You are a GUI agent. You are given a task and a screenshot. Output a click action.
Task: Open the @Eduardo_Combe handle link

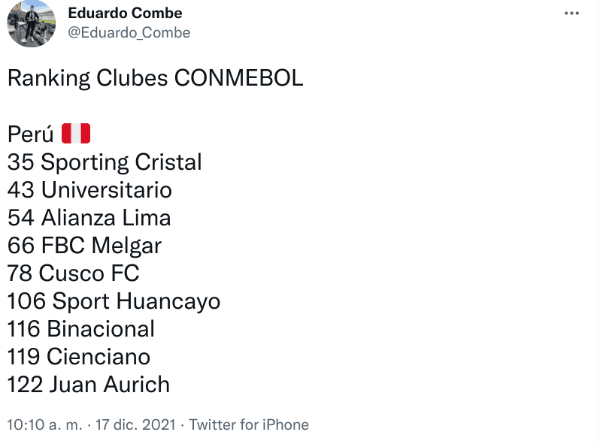tap(128, 33)
